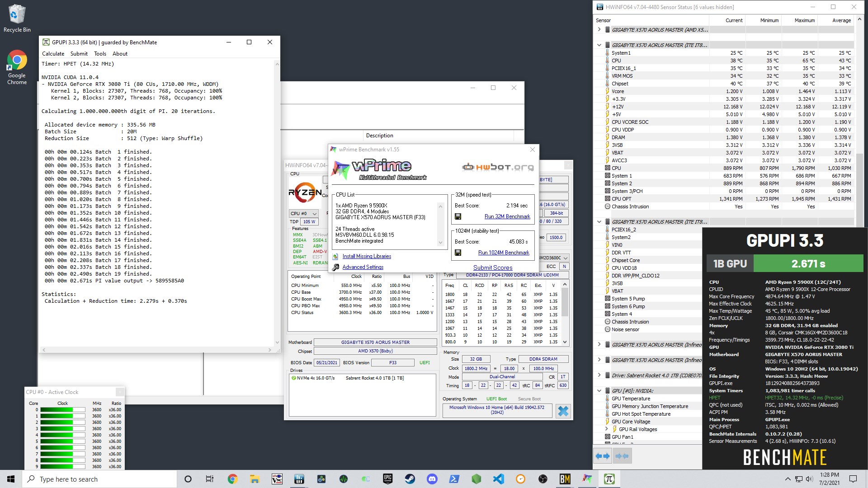Open OBS Studio from the taskbar
The height and width of the screenshot is (488, 868).
pyautogui.click(x=542, y=479)
